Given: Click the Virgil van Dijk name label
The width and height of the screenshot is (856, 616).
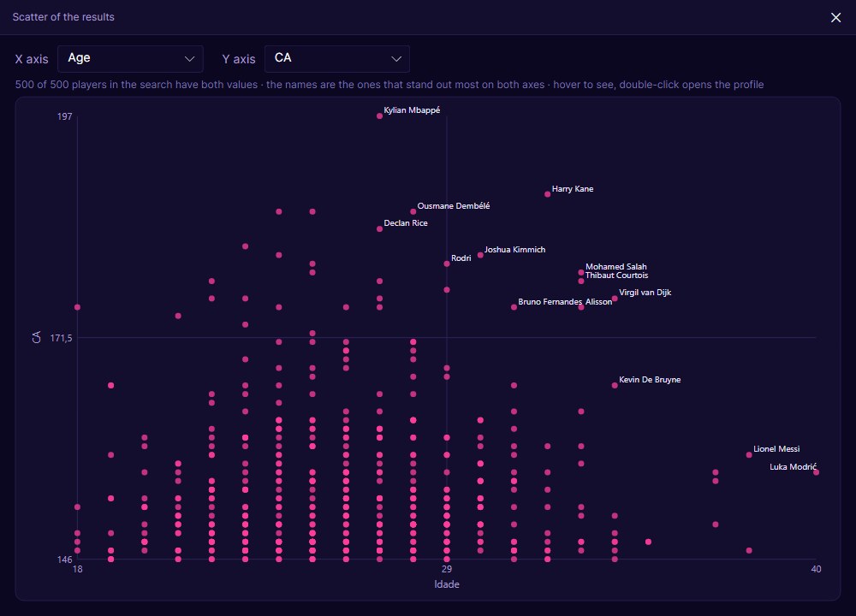Looking at the screenshot, I should [645, 293].
